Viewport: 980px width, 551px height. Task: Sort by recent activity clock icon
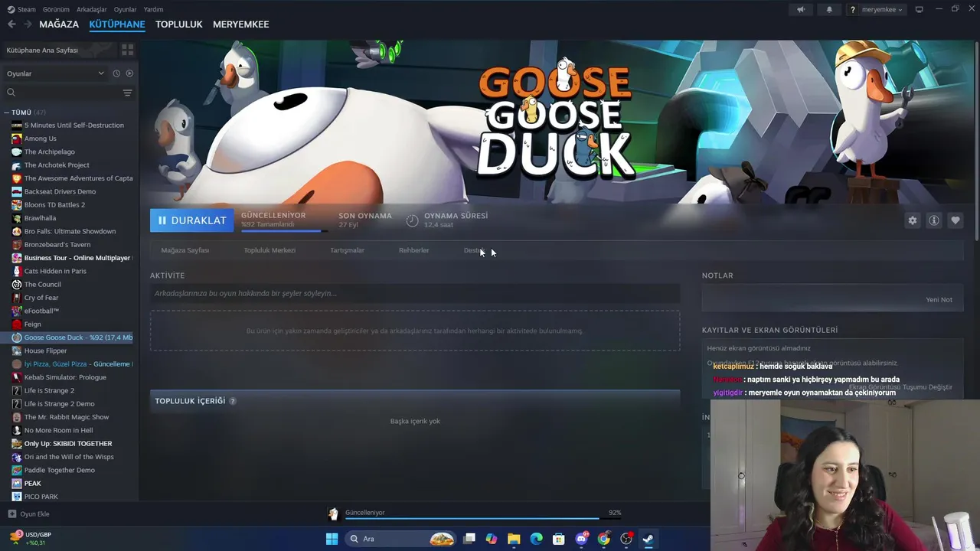coord(116,73)
